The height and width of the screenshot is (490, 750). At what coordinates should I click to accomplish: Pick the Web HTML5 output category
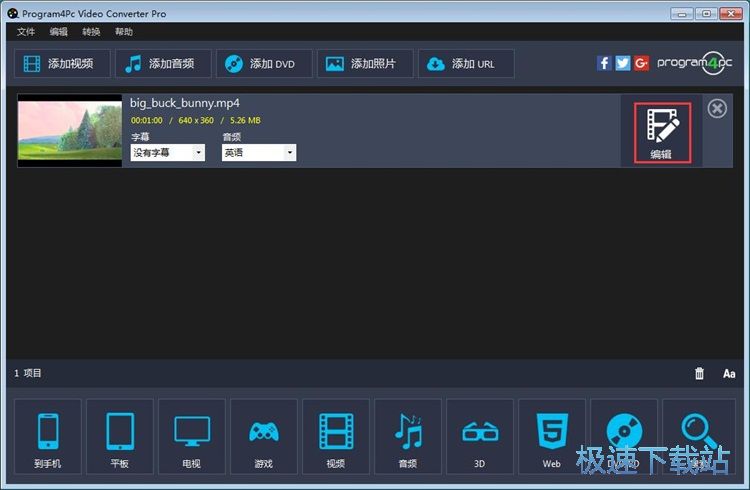(552, 437)
